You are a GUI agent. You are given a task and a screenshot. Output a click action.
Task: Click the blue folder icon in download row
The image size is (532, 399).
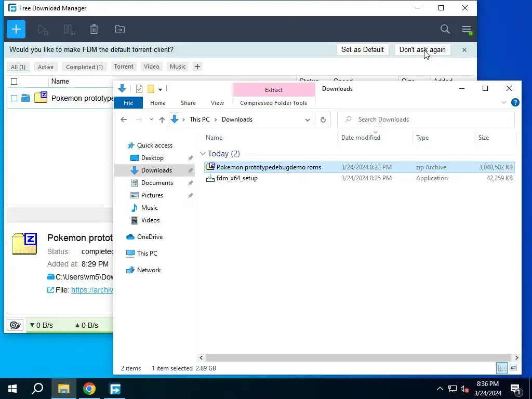coord(26,98)
